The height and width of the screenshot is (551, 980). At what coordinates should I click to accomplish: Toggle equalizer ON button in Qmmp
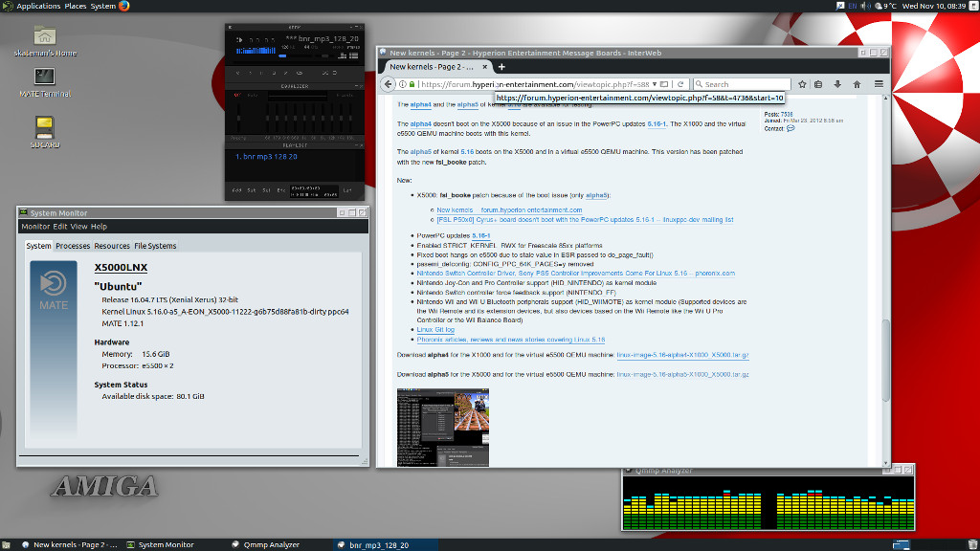pos(237,95)
